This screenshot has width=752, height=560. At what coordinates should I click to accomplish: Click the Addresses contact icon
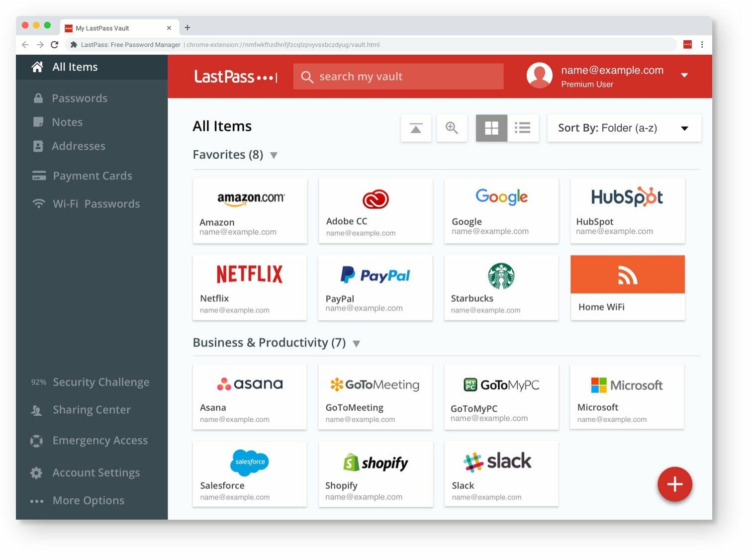(x=38, y=146)
